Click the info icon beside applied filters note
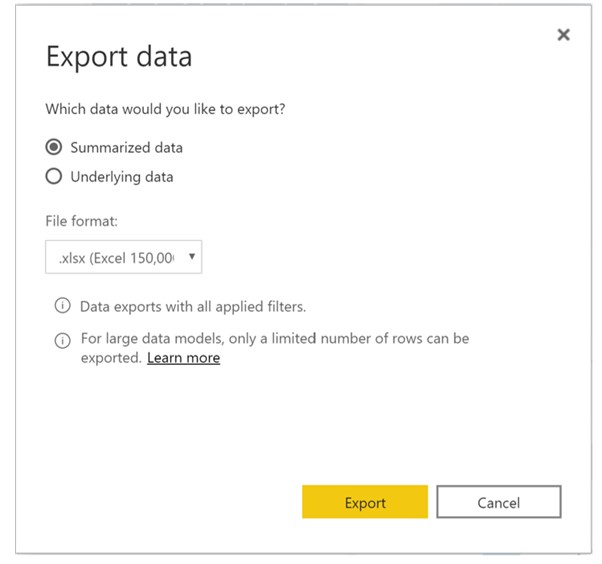 coord(62,306)
